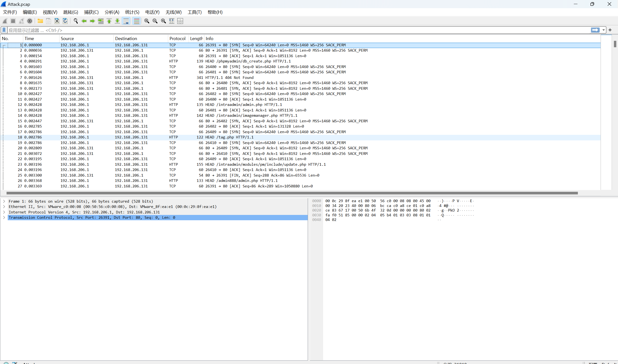Reload this capture file
618x364 pixels.
65,21
